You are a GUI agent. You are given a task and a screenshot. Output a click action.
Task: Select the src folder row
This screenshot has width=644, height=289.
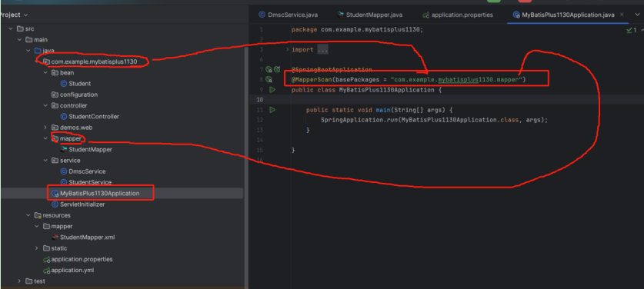[122, 28]
